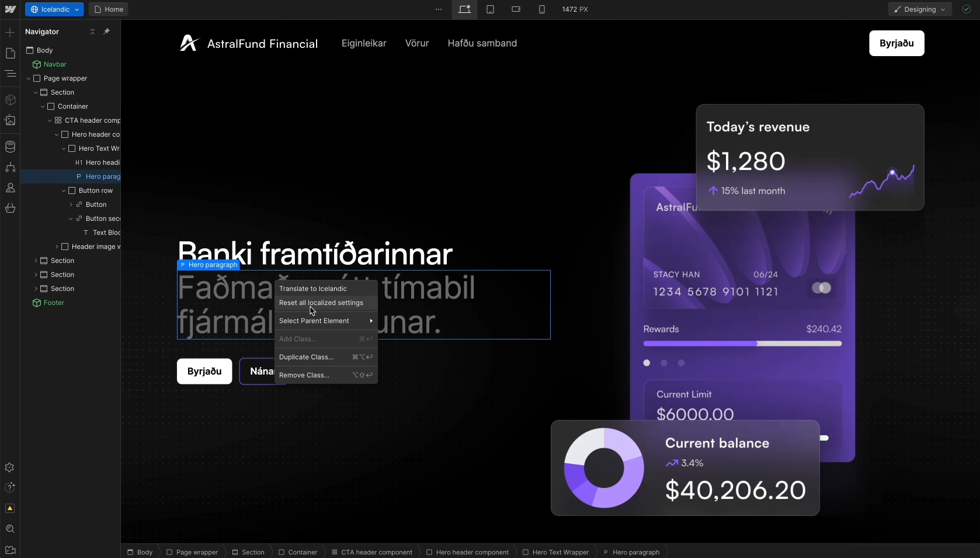Click the disabled Add Class entry

(326, 339)
